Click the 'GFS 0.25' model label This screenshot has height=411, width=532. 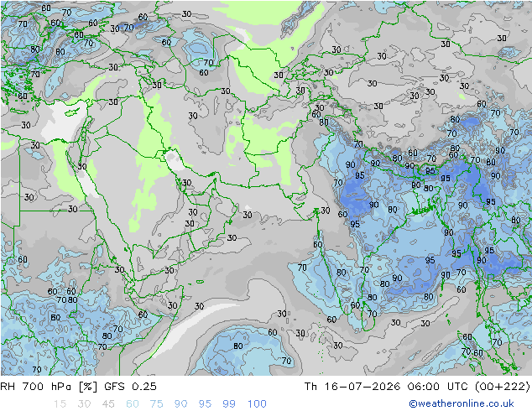click(130, 386)
